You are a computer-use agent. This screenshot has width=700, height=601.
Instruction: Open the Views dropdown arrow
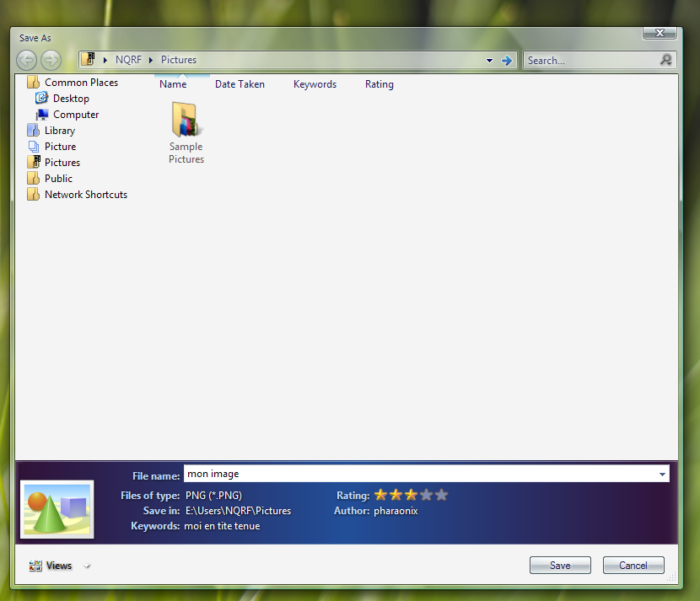click(x=87, y=566)
